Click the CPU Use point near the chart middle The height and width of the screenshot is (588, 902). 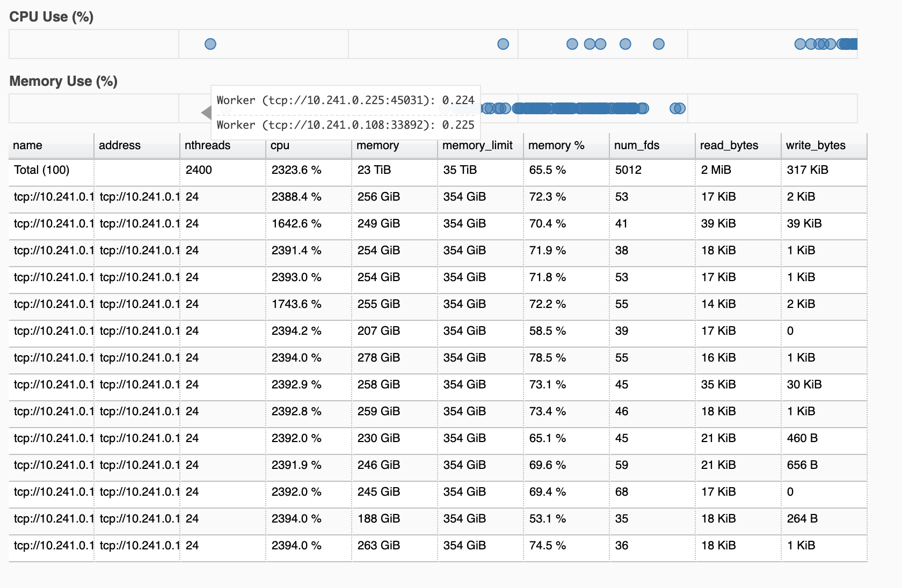click(503, 44)
